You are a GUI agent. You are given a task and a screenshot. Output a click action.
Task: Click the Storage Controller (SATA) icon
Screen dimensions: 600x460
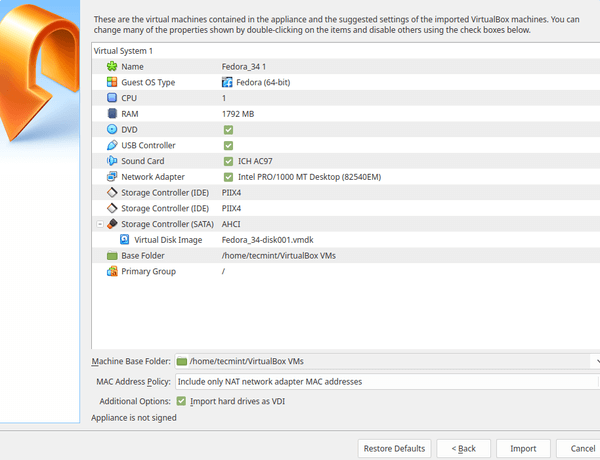(112, 223)
